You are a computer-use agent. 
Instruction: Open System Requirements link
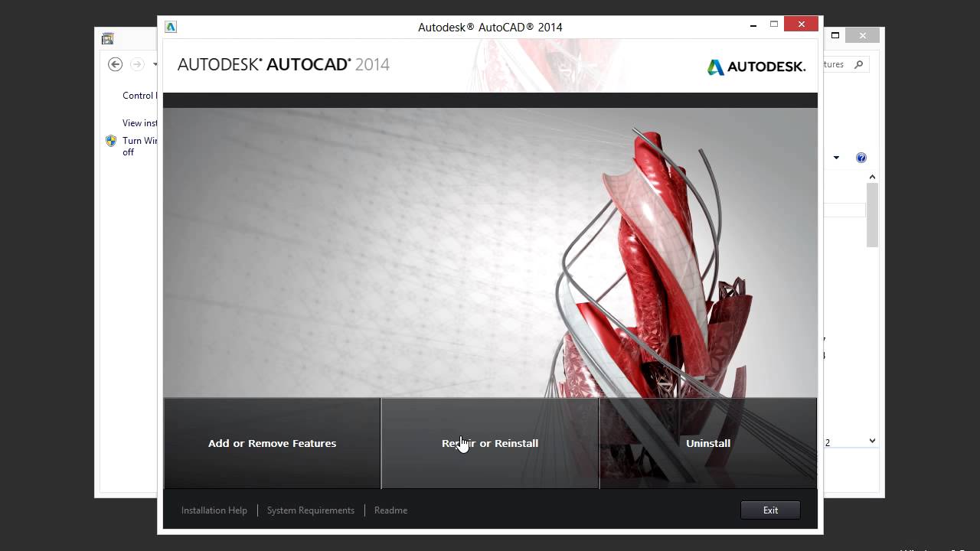click(311, 510)
